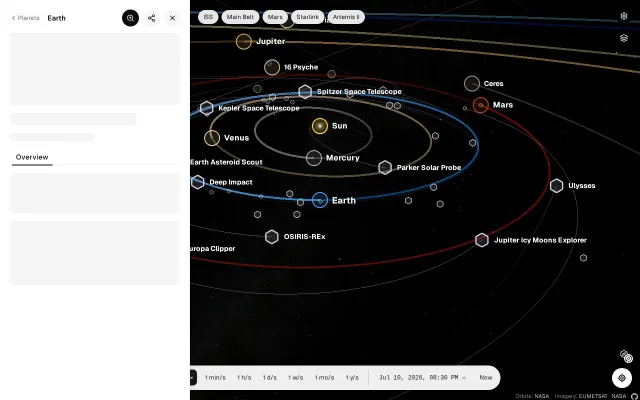Viewport: 640px width, 400px height.
Task: Expand the date time picker chevron
Action: click(464, 378)
